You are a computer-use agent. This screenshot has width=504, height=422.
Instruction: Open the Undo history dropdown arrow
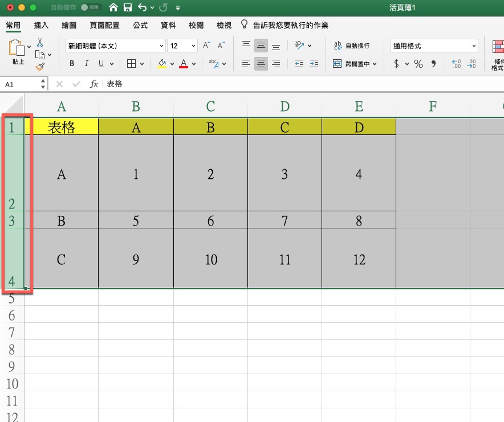pyautogui.click(x=152, y=7)
